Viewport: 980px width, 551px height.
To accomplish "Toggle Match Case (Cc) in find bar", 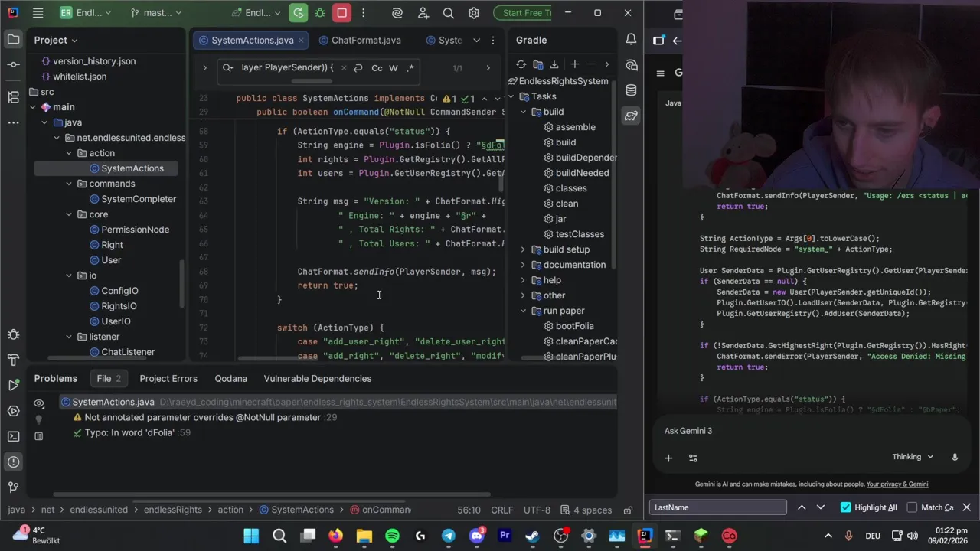I will coord(377,67).
